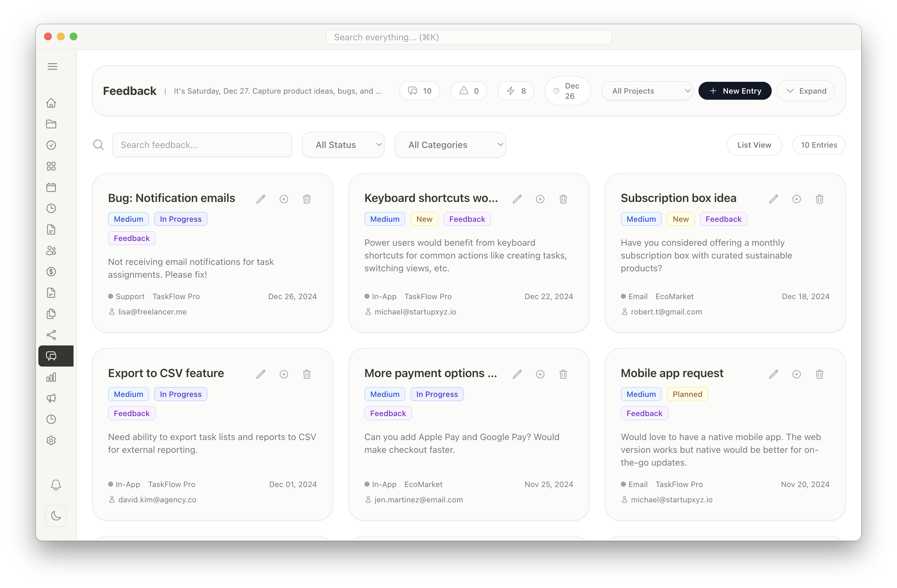Open the All Status filter dropdown
The image size is (897, 588).
coord(343,145)
